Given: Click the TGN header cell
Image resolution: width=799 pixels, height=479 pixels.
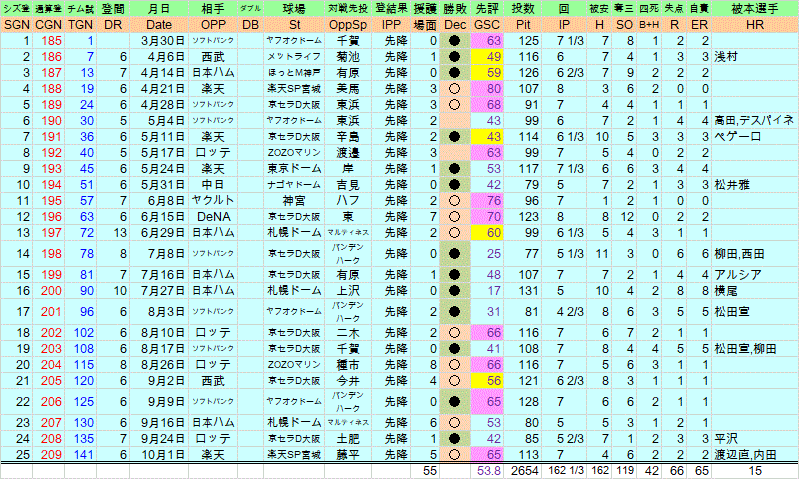Looking at the screenshot, I should (x=81, y=25).
